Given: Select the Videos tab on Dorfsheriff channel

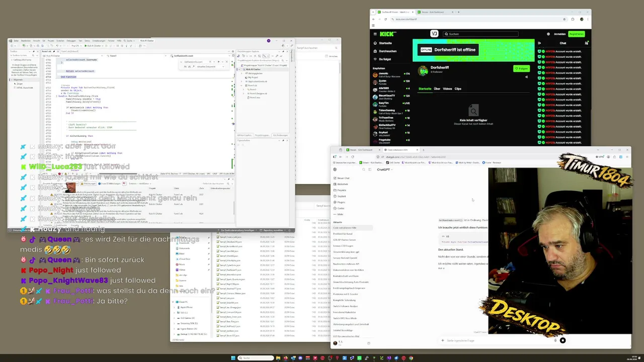Looking at the screenshot, I should (x=447, y=88).
